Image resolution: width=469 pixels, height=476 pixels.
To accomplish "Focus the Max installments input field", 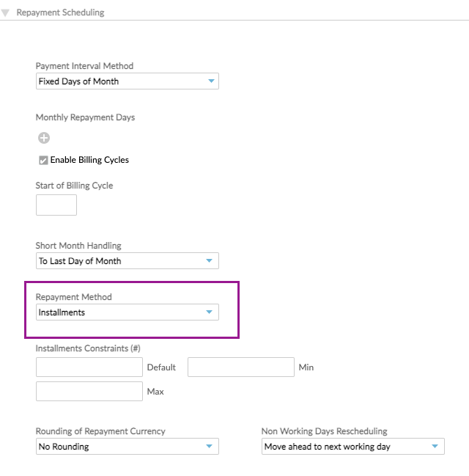I will (x=89, y=391).
